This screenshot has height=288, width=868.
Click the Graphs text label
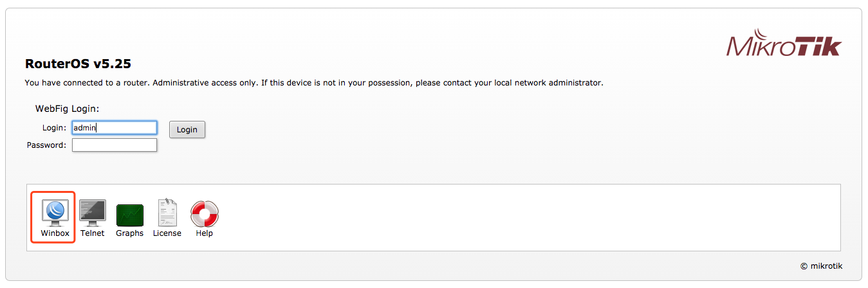(129, 233)
